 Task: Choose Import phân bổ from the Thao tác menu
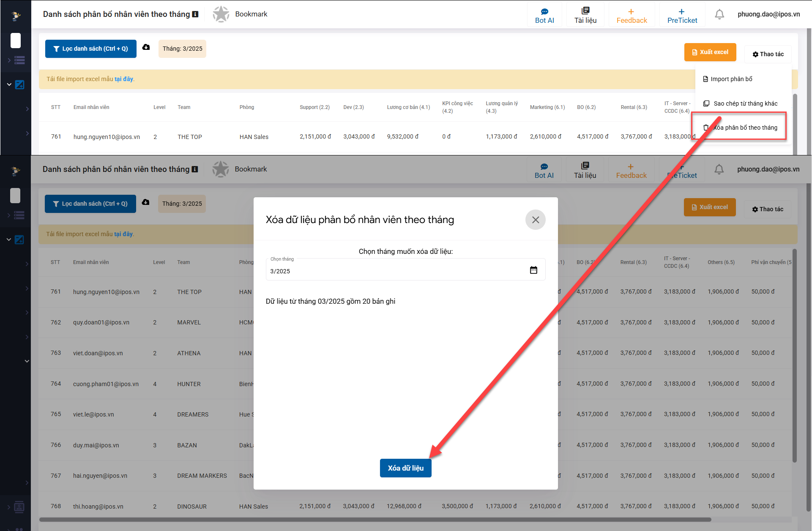click(x=744, y=79)
